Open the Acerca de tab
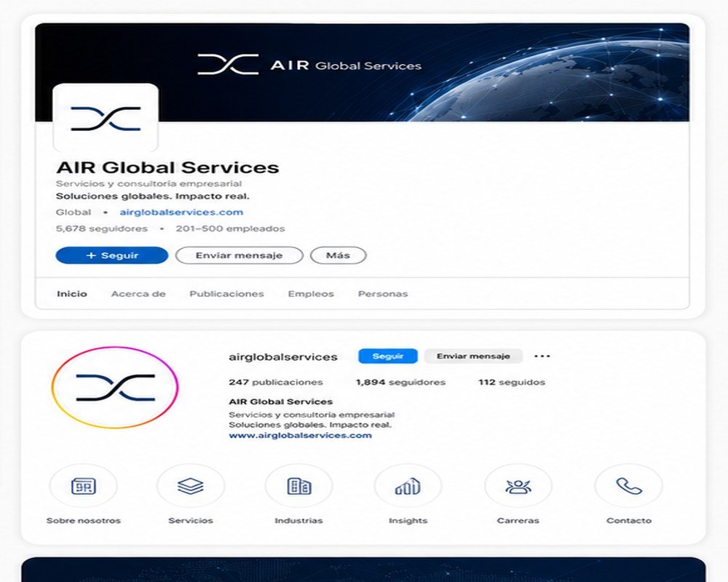The width and height of the screenshot is (728, 582). pos(138,294)
